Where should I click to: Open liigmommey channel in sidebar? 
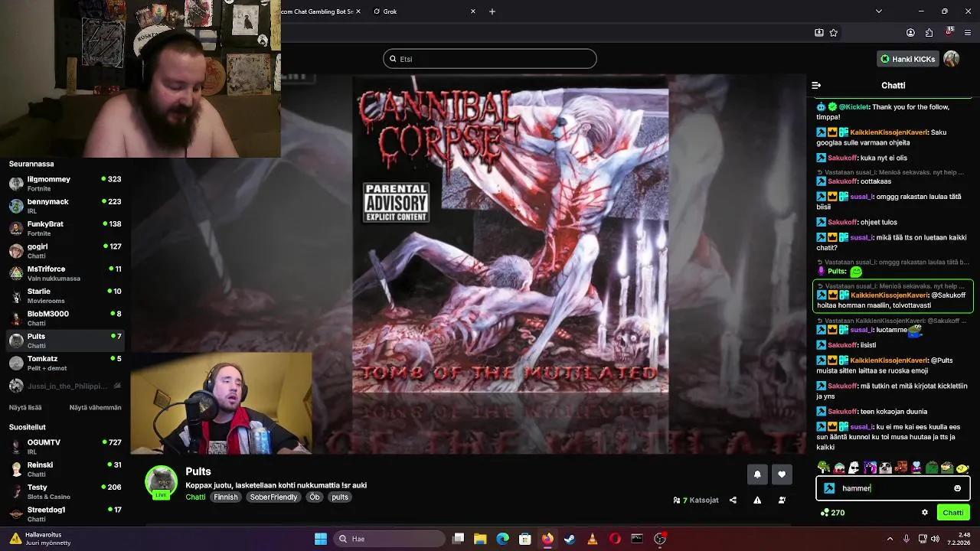click(x=65, y=184)
